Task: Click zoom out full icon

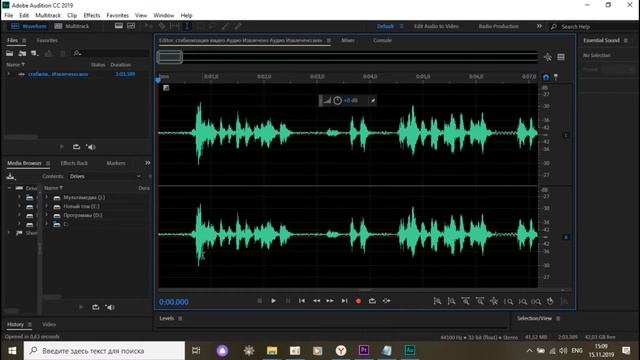Action: (x=494, y=301)
